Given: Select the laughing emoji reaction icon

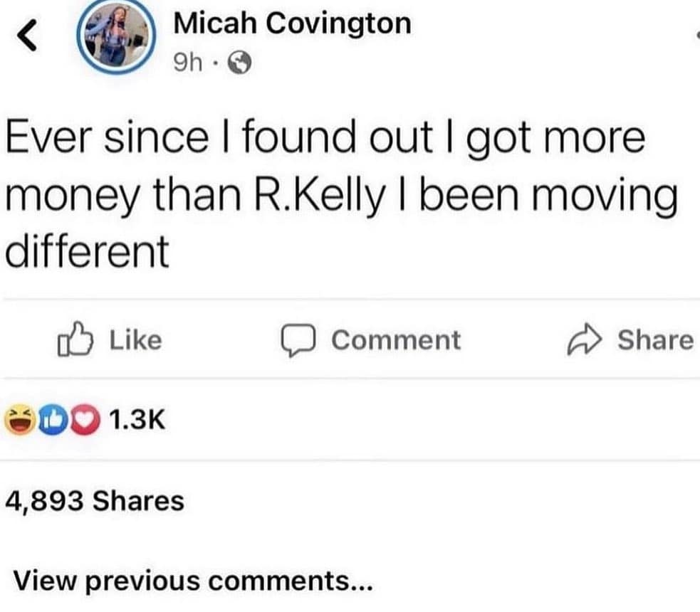Looking at the screenshot, I should (x=19, y=418).
